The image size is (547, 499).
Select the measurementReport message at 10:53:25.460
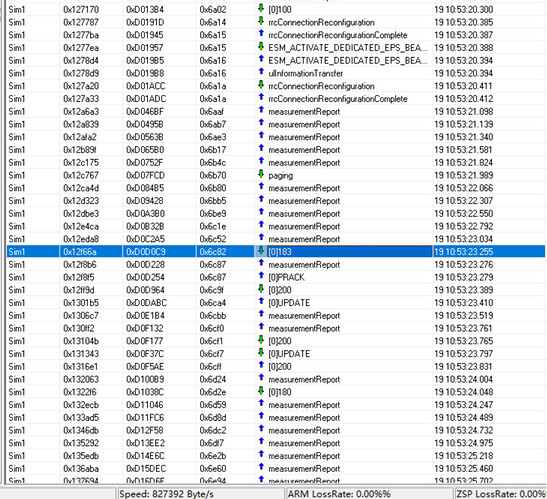(304, 469)
